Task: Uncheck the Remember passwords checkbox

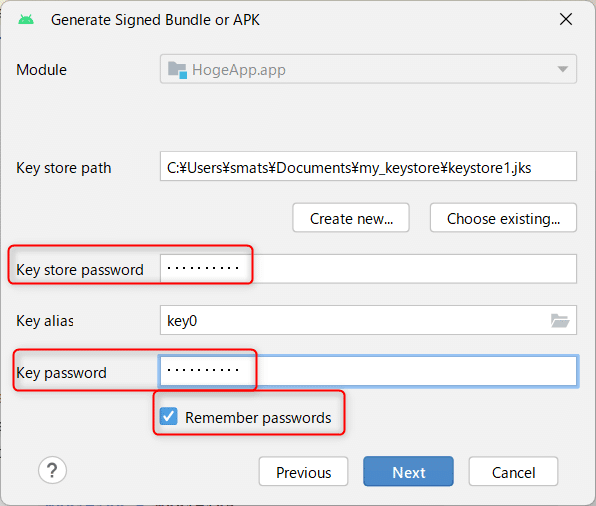Action: [169, 417]
